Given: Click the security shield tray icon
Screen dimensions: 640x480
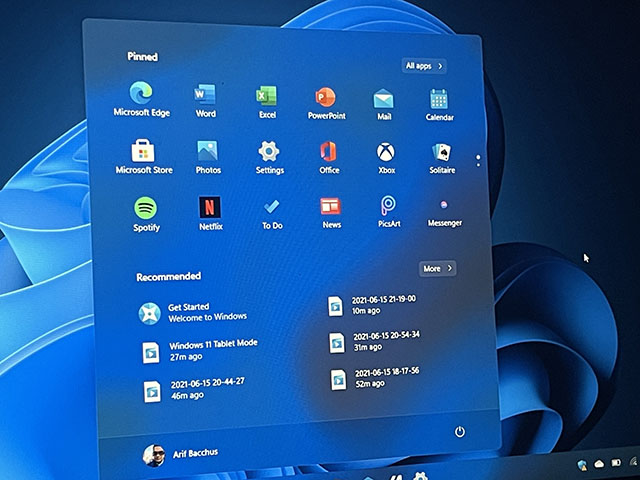Looking at the screenshot, I should (x=582, y=465).
